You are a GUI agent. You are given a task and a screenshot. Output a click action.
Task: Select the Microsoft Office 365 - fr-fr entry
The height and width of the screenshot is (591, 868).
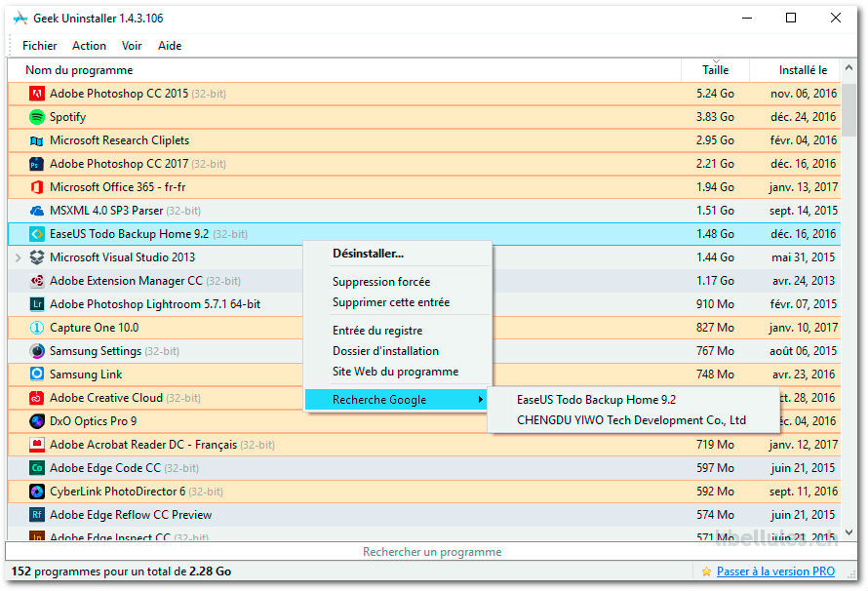(424, 187)
